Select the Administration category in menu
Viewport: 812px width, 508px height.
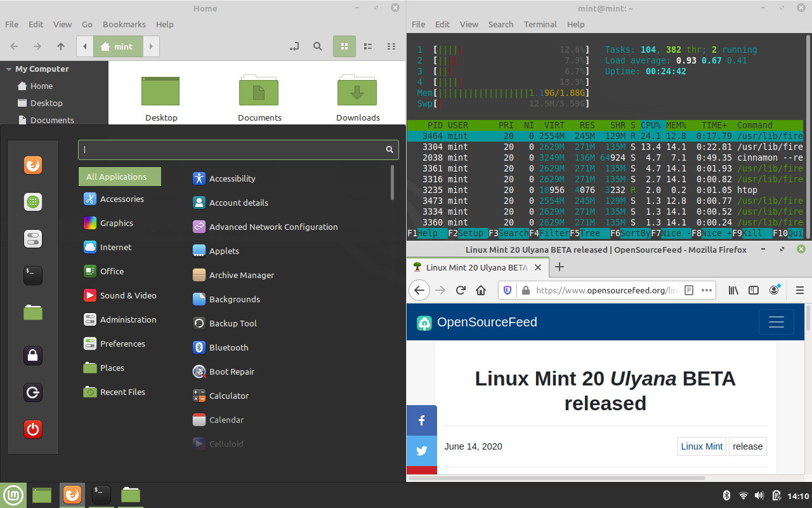128,319
